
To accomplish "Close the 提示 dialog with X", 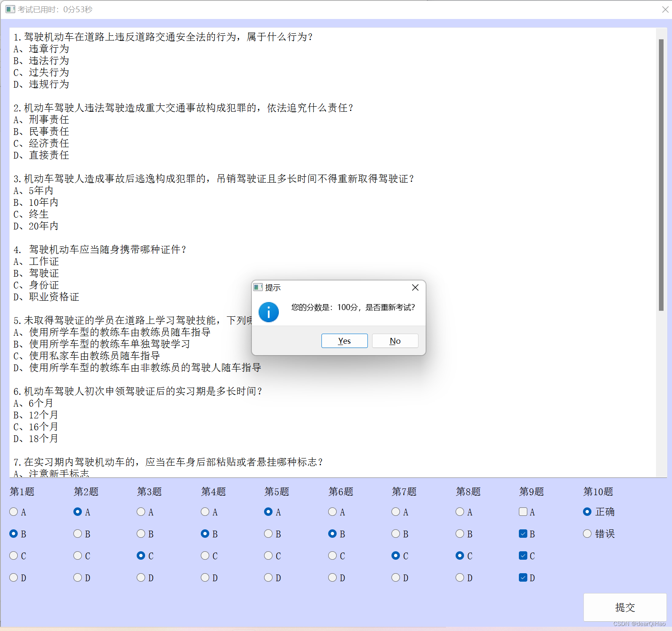I will click(x=415, y=287).
